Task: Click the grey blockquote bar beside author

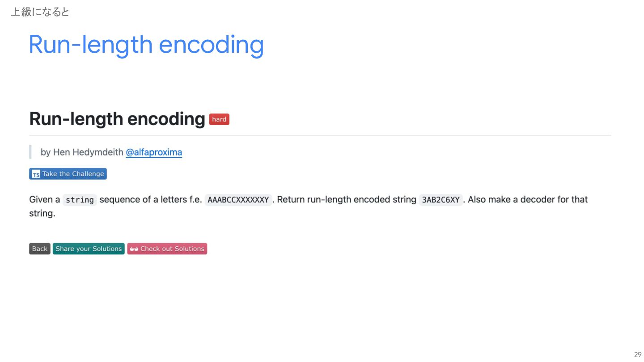Action: coord(30,152)
